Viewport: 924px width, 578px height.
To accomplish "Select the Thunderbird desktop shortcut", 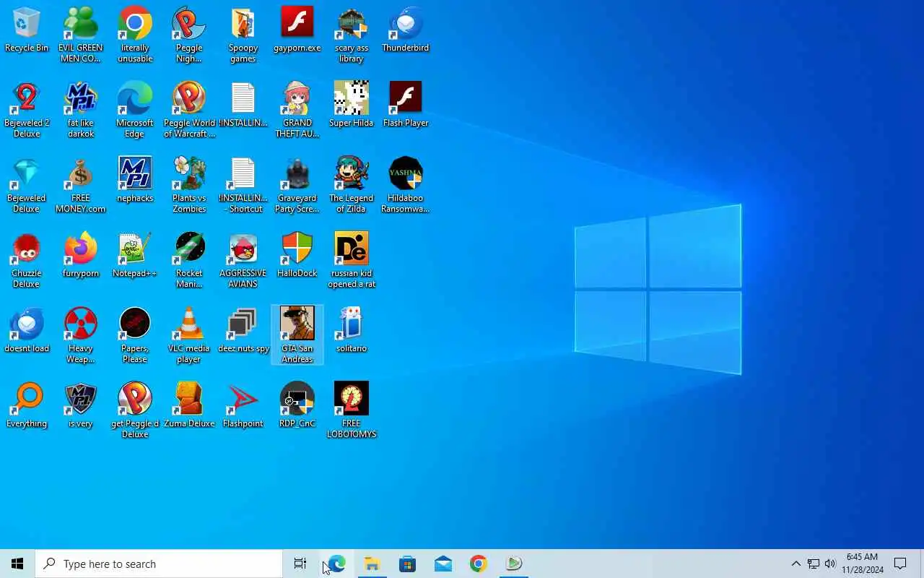I will coord(406,30).
